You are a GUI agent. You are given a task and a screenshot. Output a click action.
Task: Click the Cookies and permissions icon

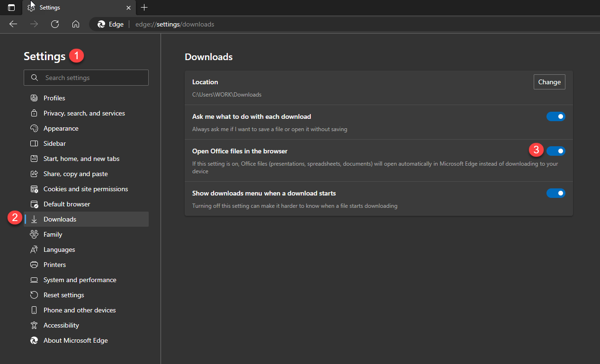(34, 189)
